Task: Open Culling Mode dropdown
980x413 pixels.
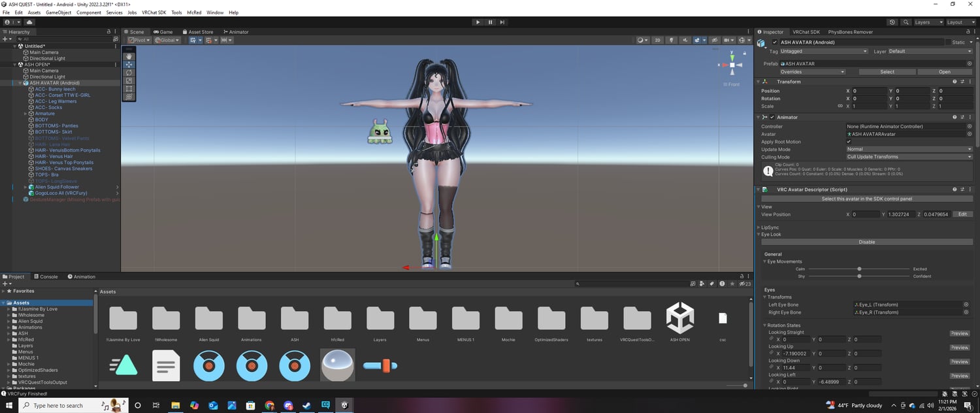Action: (x=909, y=157)
